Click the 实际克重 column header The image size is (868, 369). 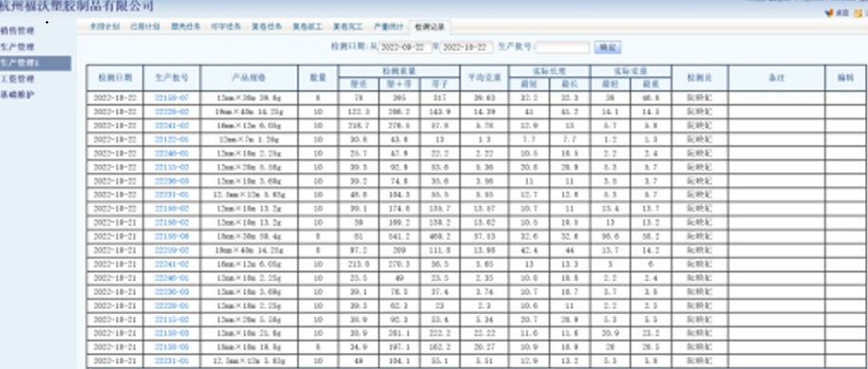click(632, 71)
